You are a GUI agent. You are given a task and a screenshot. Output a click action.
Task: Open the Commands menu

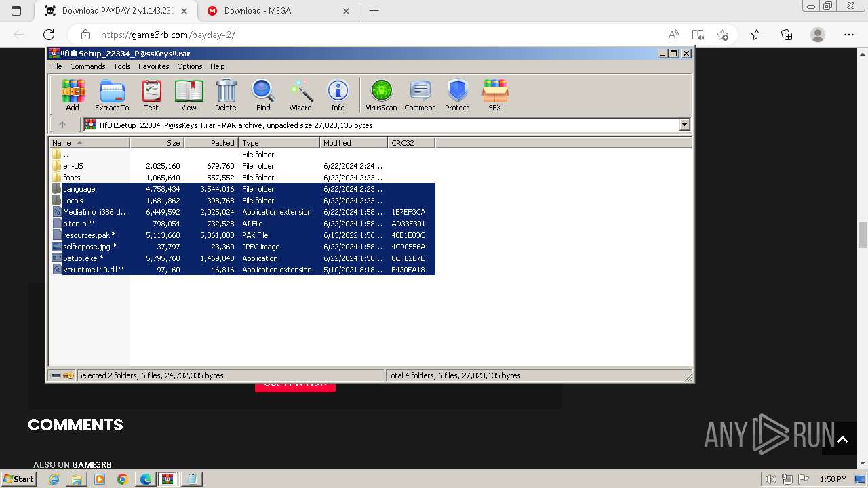tap(87, 66)
